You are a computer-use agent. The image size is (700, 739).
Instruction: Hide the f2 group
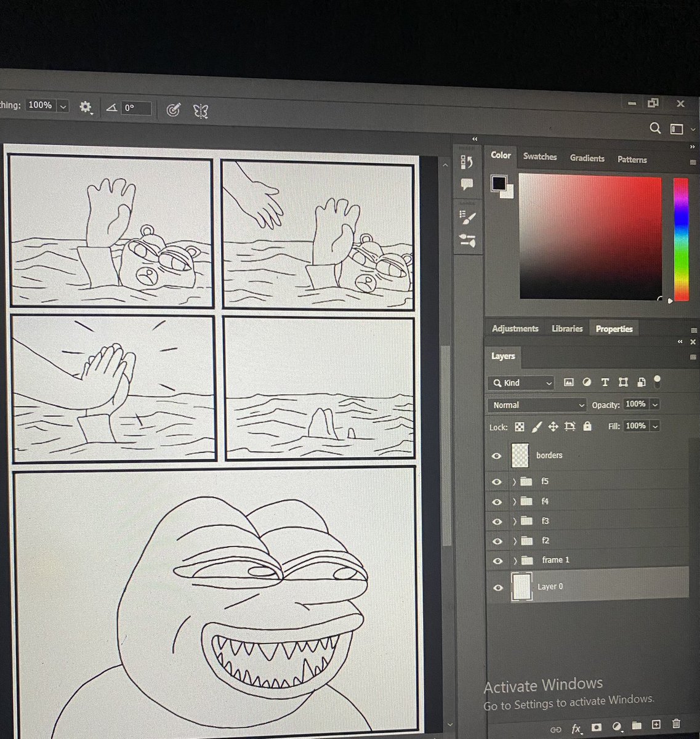pyautogui.click(x=497, y=542)
